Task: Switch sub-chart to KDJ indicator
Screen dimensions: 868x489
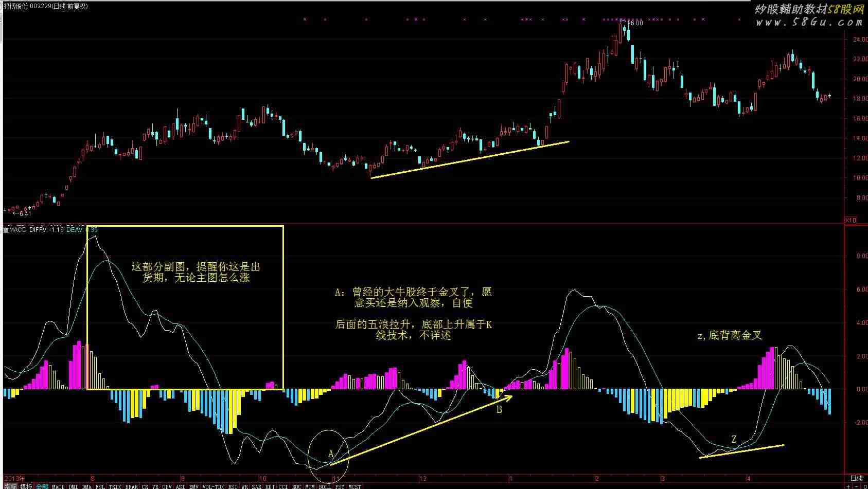Action: click(x=270, y=486)
